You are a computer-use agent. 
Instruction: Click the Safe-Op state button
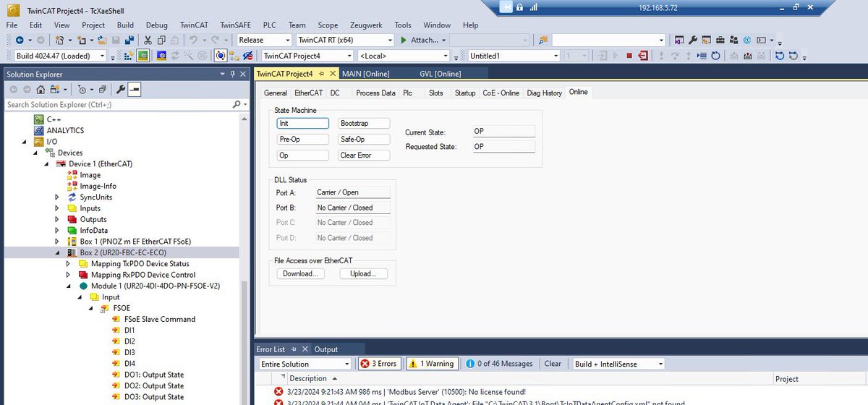point(364,139)
